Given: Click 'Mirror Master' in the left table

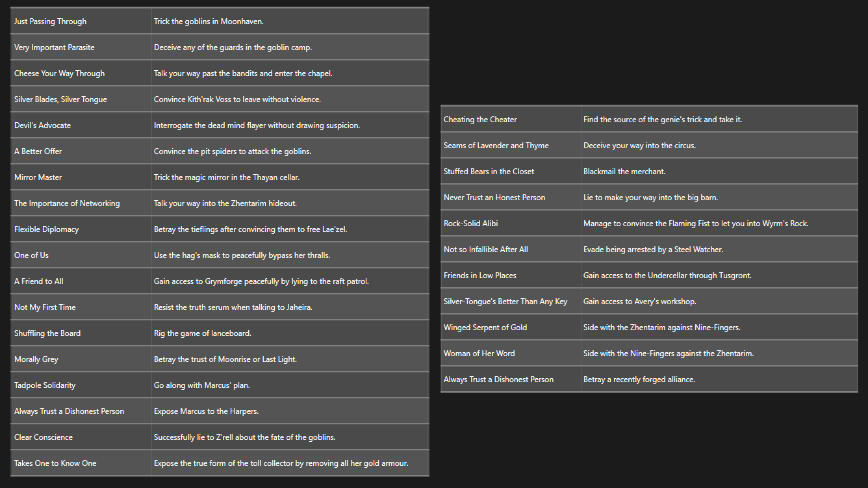Looking at the screenshot, I should 38,177.
